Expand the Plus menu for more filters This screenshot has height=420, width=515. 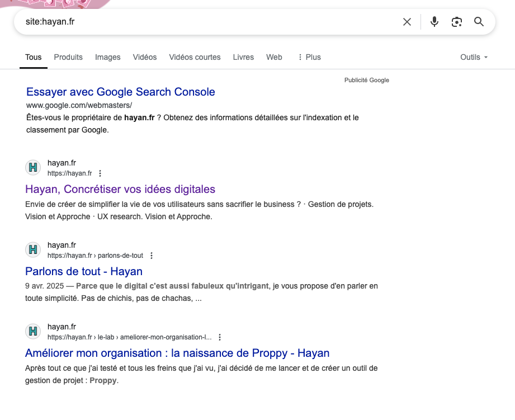pyautogui.click(x=309, y=57)
